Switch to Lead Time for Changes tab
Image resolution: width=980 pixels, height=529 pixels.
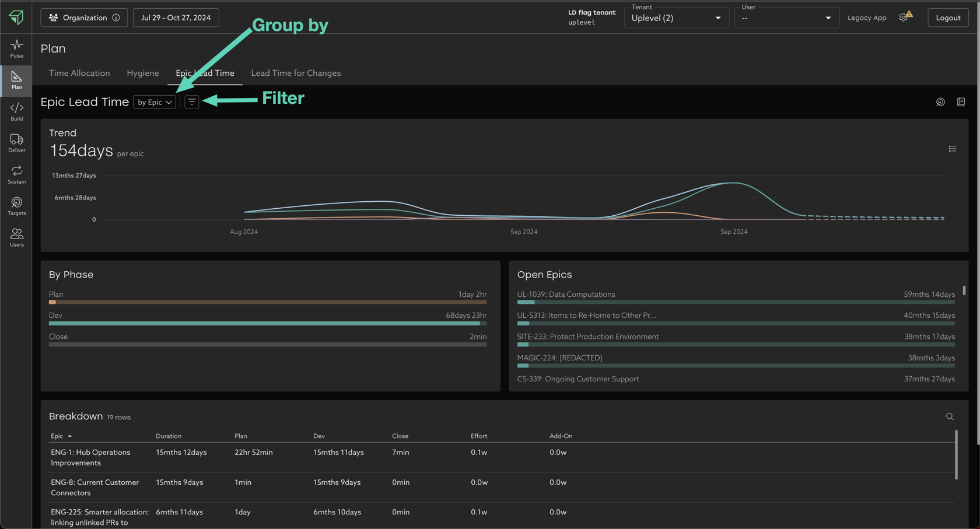click(296, 73)
